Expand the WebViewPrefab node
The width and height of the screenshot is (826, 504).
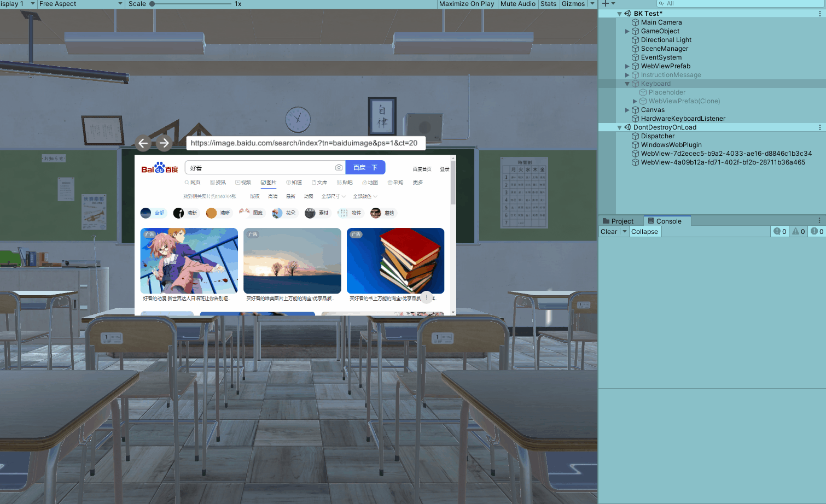tap(627, 66)
